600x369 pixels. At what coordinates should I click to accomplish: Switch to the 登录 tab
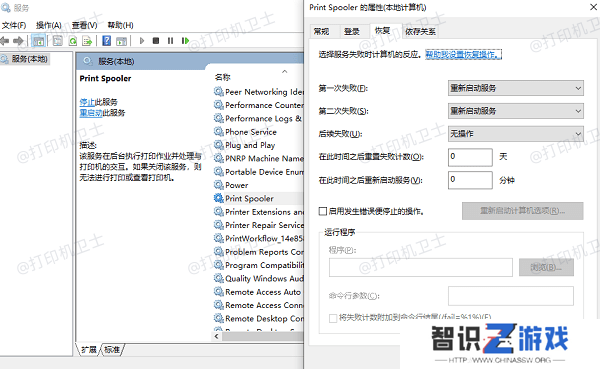pos(351,31)
